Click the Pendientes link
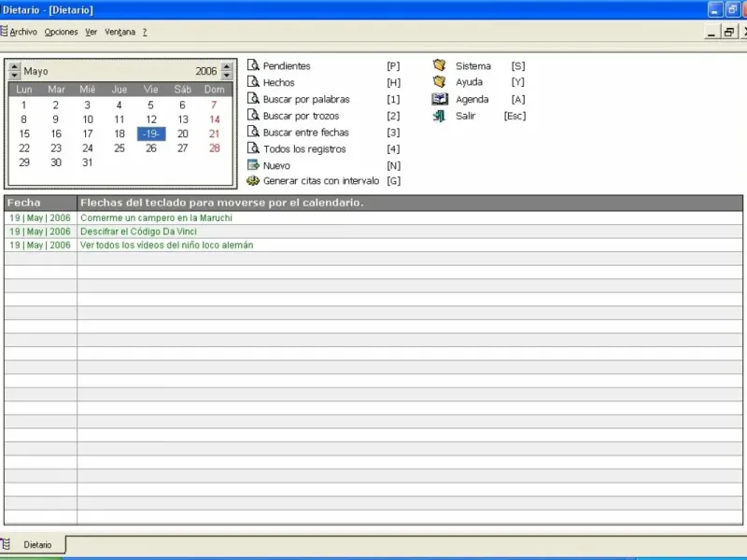The width and height of the screenshot is (747, 560). coord(287,65)
